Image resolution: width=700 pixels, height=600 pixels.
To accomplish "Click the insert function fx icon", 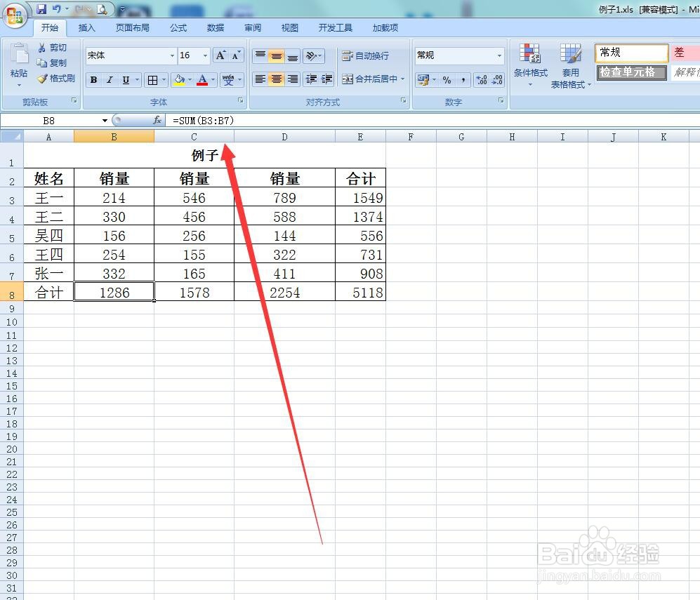I will click(x=157, y=121).
